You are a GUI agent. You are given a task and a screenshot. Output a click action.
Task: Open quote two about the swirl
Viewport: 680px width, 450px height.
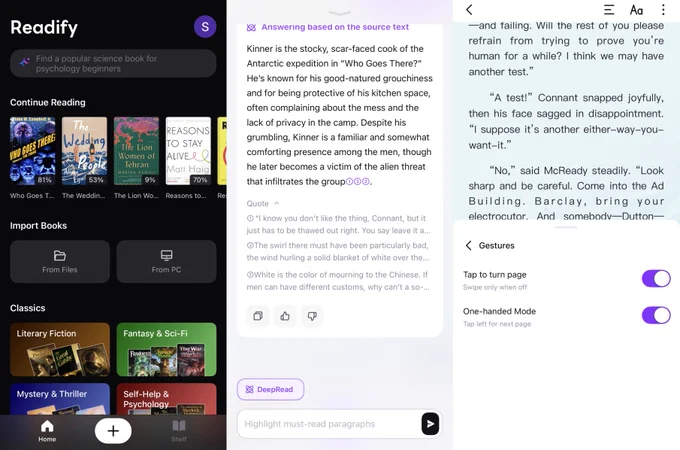tap(338, 251)
